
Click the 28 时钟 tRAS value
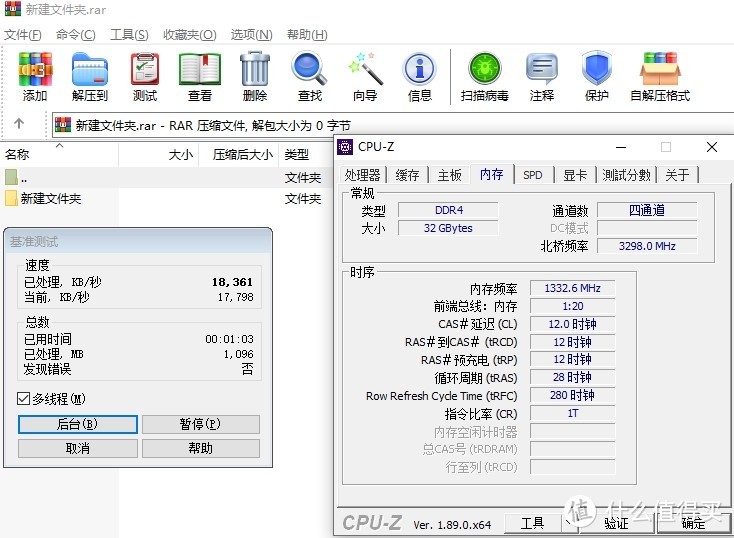572,377
